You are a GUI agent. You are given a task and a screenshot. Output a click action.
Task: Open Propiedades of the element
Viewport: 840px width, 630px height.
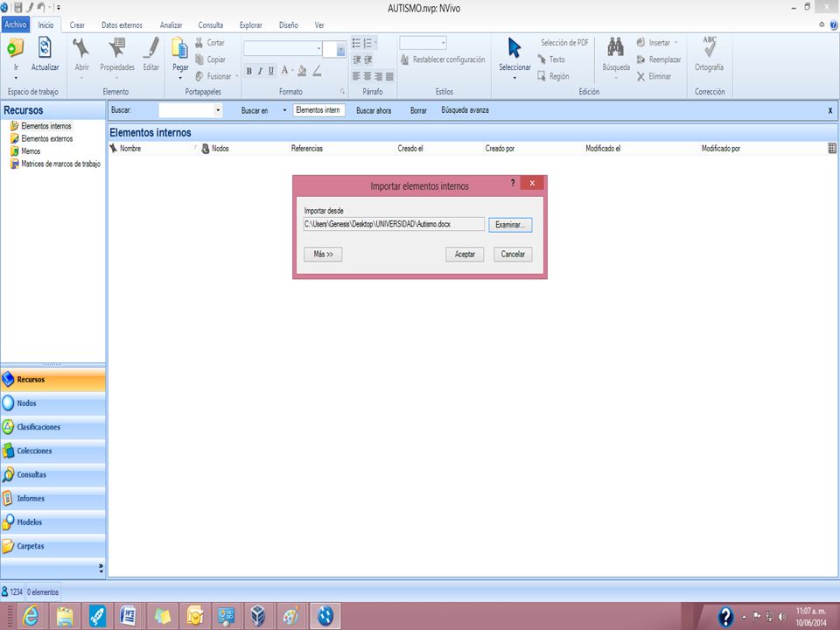[x=116, y=47]
